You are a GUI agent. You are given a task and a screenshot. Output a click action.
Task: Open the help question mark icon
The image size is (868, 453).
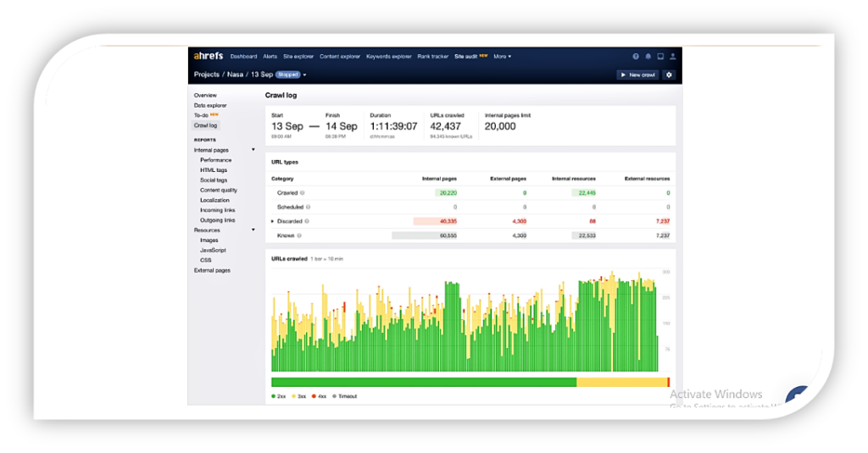[636, 57]
